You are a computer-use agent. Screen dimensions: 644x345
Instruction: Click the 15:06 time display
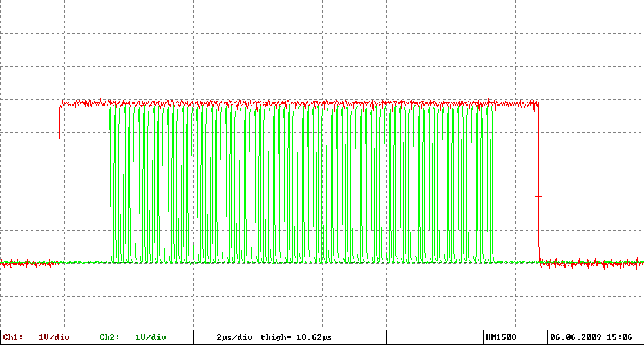tap(621, 338)
